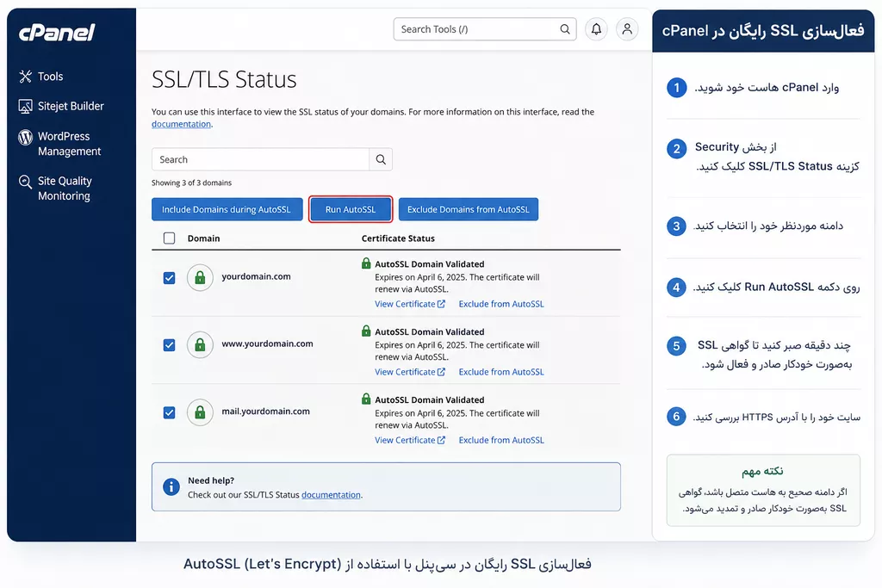Toggle the select-all Domain checkbox

[x=169, y=238]
